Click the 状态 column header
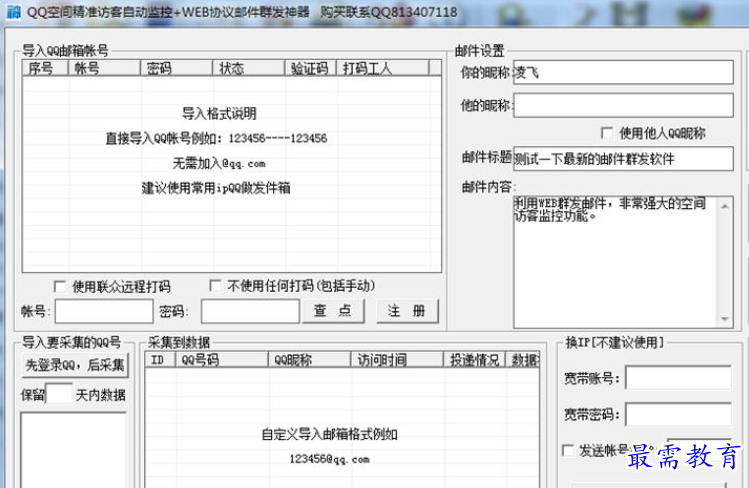The width and height of the screenshot is (749, 488). point(248,68)
